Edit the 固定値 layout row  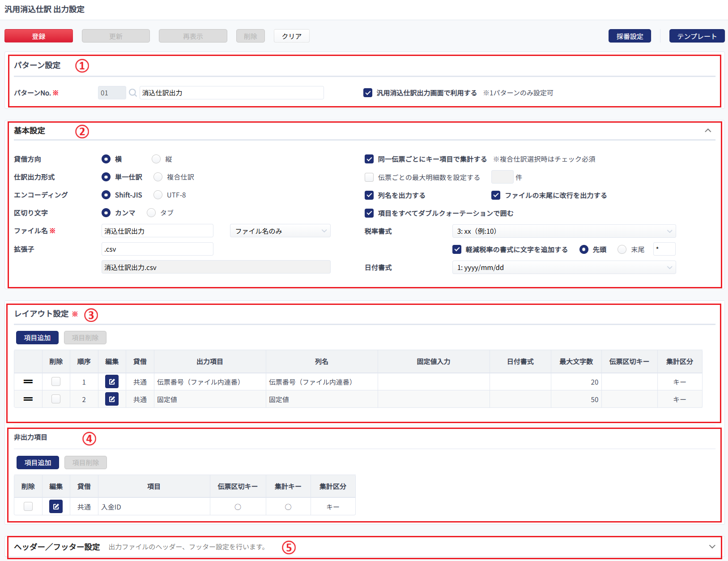(x=112, y=399)
